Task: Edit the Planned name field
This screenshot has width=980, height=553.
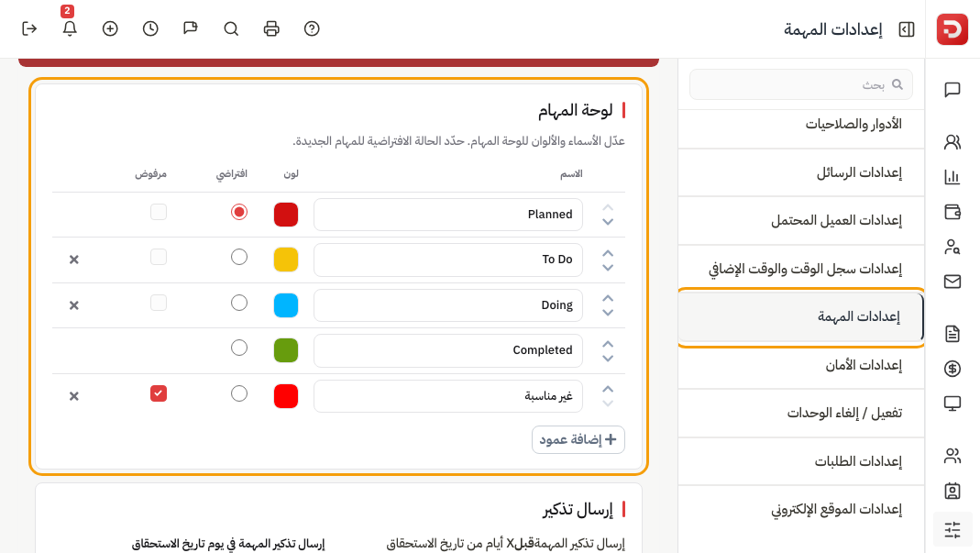Action: (x=448, y=215)
